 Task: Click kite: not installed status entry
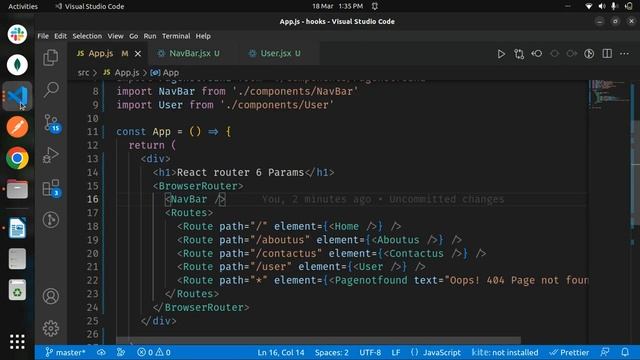tap(504, 352)
